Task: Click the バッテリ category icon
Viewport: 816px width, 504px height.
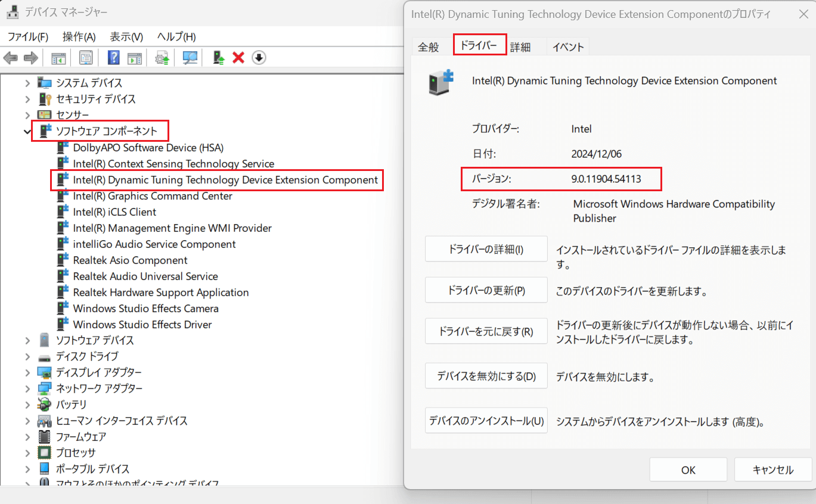Action: [45, 405]
